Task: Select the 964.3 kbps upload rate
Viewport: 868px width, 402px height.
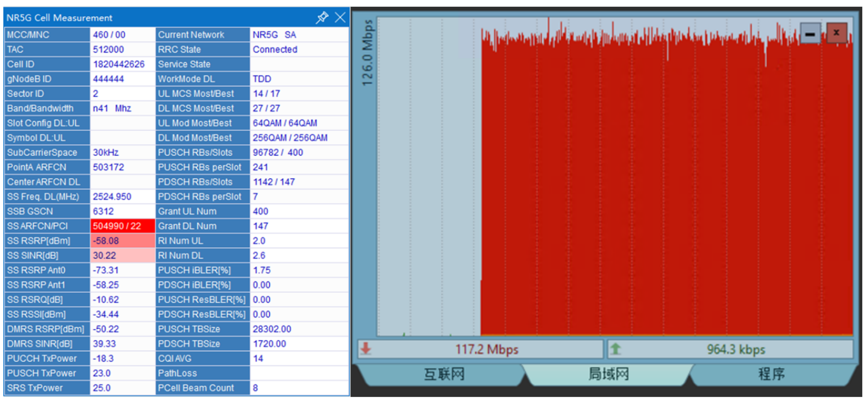Action: pyautogui.click(x=736, y=349)
